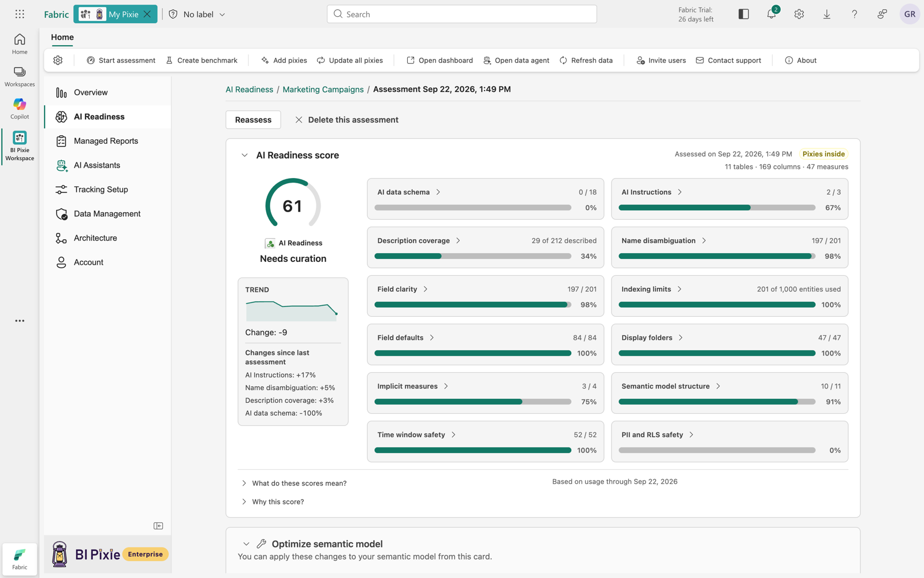The width and height of the screenshot is (924, 578).
Task: Select the Home ribbon tab
Action: pyautogui.click(x=62, y=37)
